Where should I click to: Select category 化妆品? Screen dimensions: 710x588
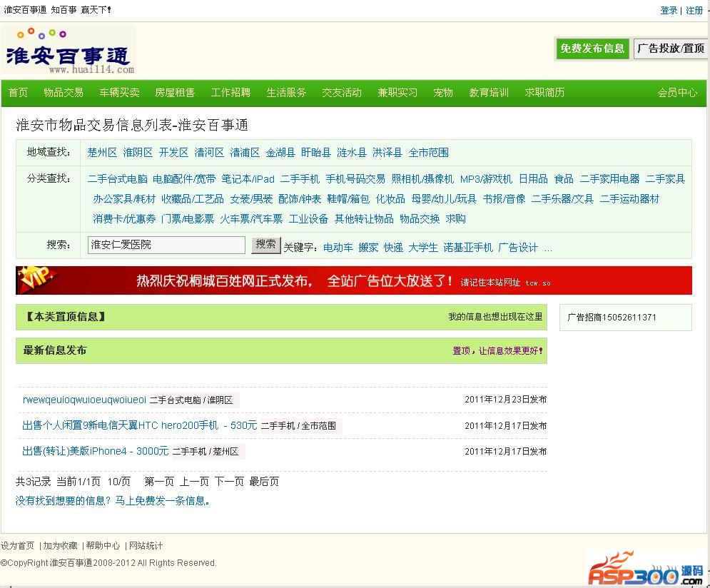[390, 199]
